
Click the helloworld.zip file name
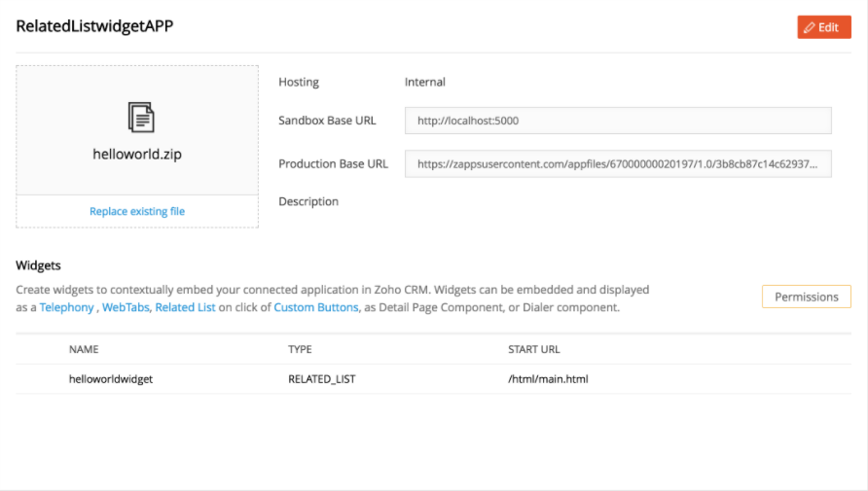point(137,155)
